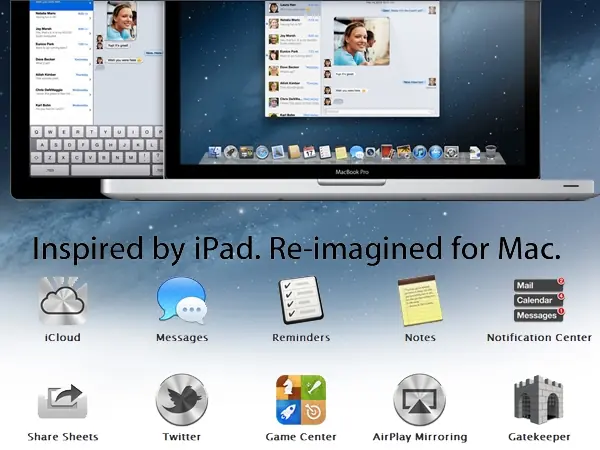
Task: Open Natalia Maric conversation on the iPad
Action: (61, 16)
